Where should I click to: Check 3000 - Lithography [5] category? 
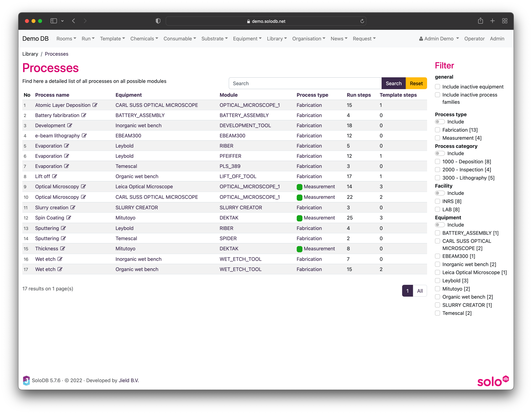click(x=437, y=178)
